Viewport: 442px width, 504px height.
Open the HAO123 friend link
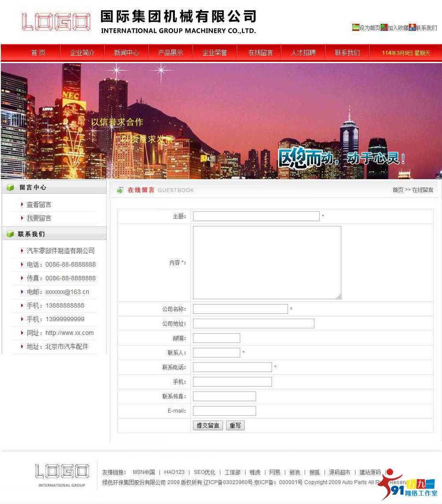pyautogui.click(x=174, y=472)
